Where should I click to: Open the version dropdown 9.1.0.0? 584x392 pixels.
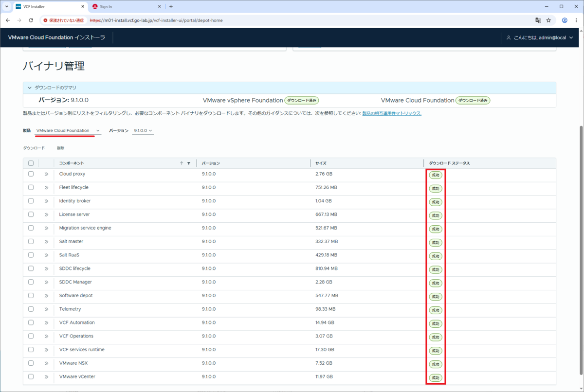tap(143, 131)
